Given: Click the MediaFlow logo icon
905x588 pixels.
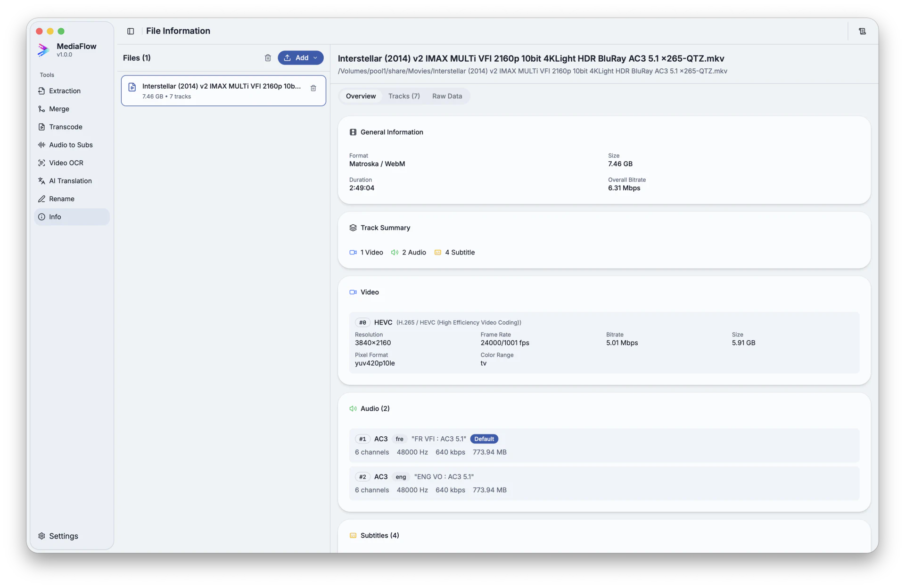Looking at the screenshot, I should 43,49.
